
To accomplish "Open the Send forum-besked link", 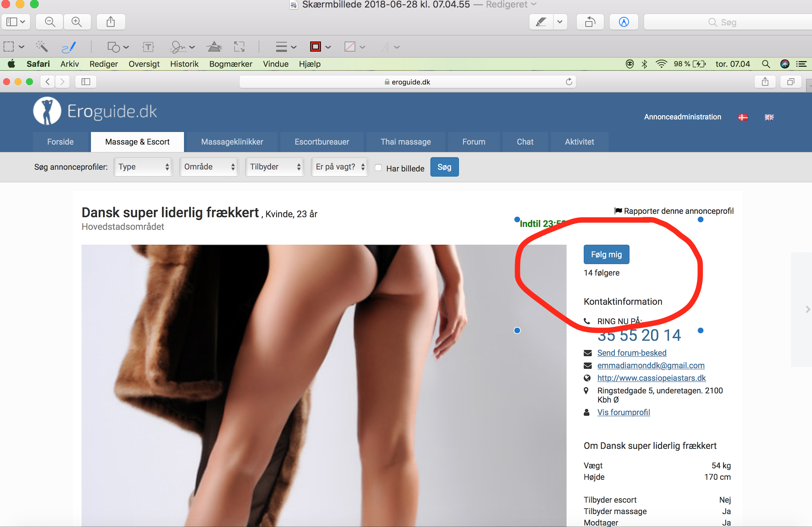I will 632,353.
